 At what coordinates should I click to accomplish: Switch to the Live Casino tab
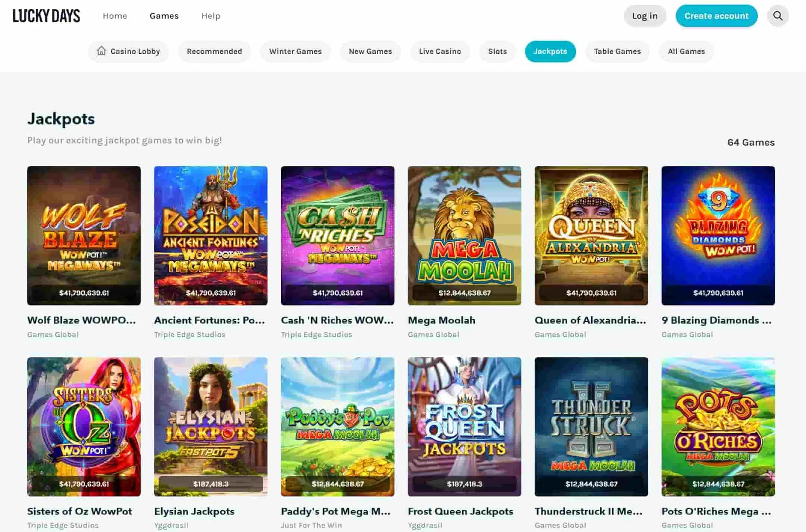pos(440,51)
